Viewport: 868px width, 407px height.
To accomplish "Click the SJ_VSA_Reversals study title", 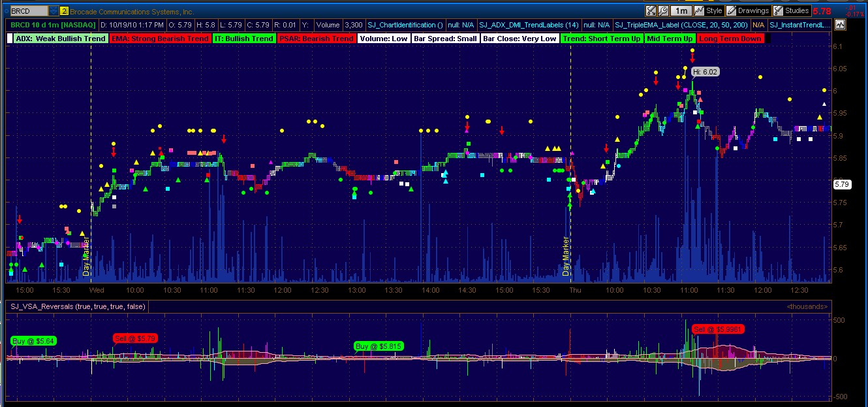I will (x=77, y=306).
